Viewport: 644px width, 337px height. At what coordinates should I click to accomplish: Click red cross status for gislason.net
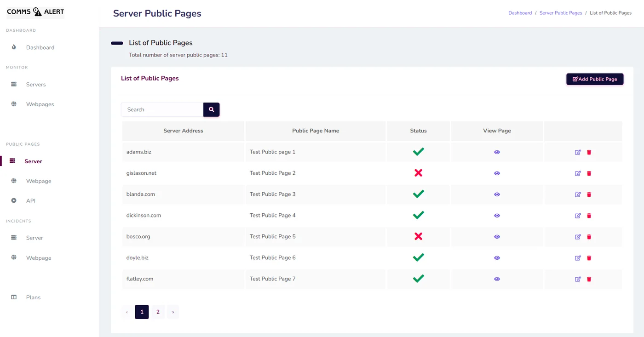(x=418, y=173)
